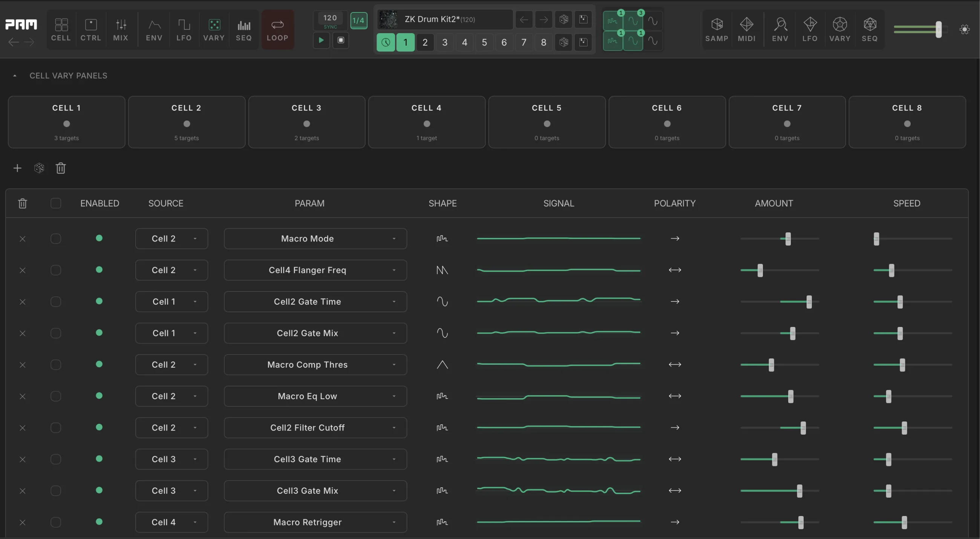This screenshot has width=980, height=539.
Task: Open source dropdown for Macro Mode row
Action: click(171, 239)
